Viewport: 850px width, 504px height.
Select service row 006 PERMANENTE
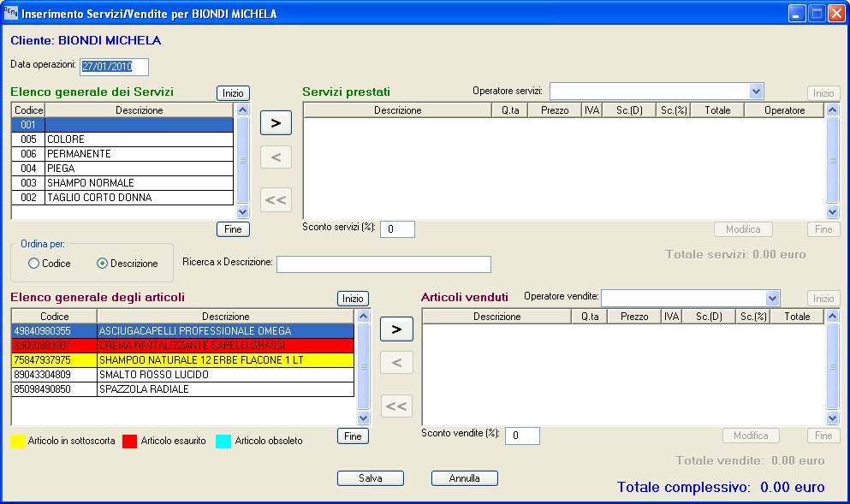[x=122, y=154]
